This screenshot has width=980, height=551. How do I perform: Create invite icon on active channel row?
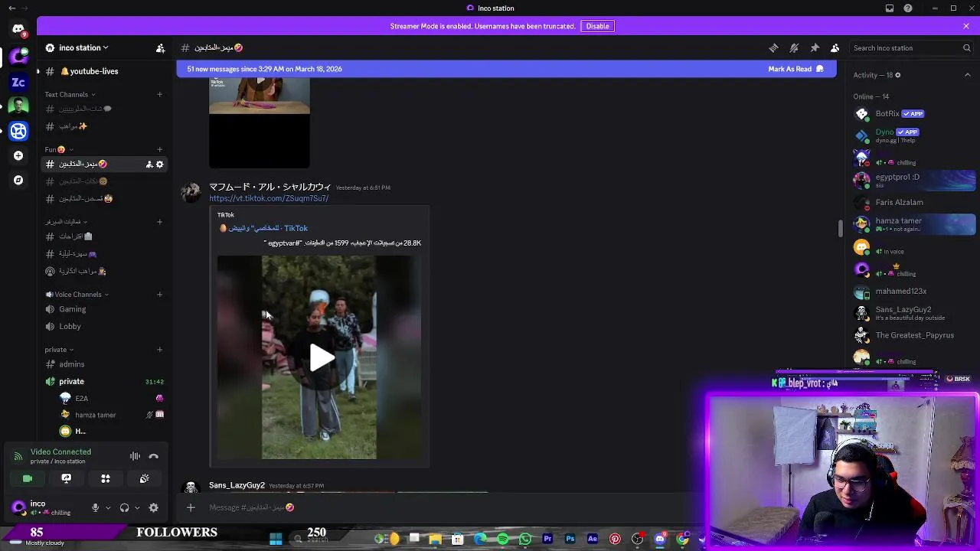pos(149,165)
